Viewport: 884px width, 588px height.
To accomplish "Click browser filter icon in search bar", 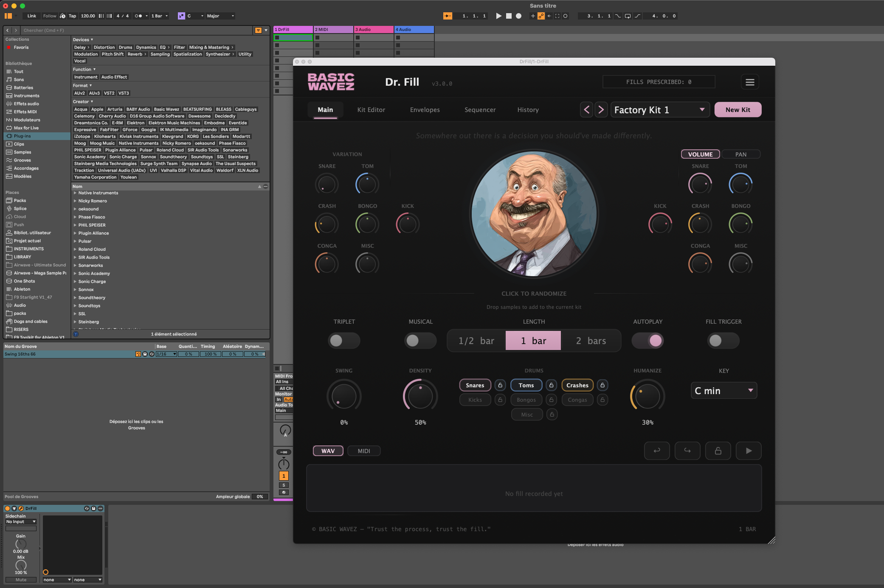I will 258,31.
